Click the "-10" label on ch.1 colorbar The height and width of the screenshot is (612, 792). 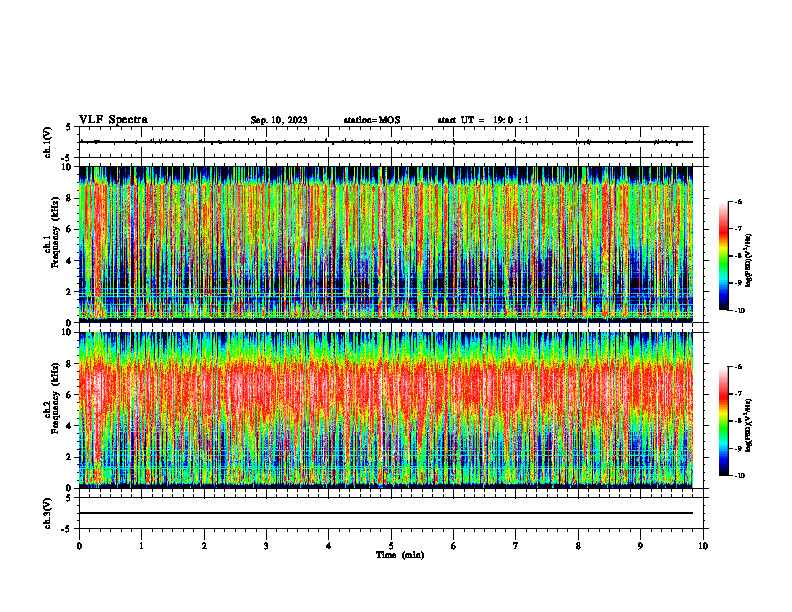tap(740, 311)
